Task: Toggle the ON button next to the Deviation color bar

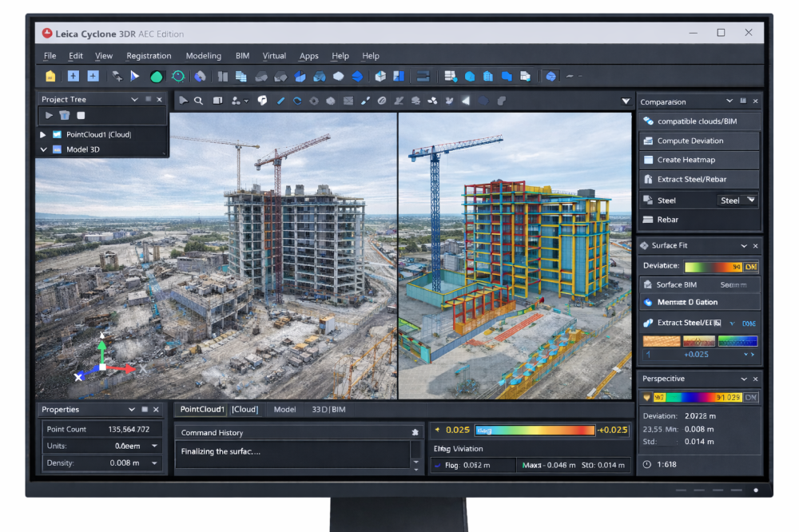Action: (751, 266)
